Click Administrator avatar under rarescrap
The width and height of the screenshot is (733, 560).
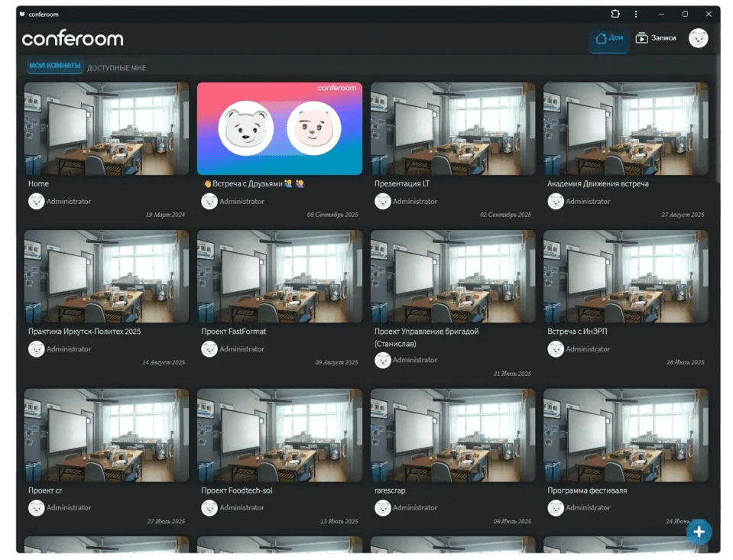(383, 507)
